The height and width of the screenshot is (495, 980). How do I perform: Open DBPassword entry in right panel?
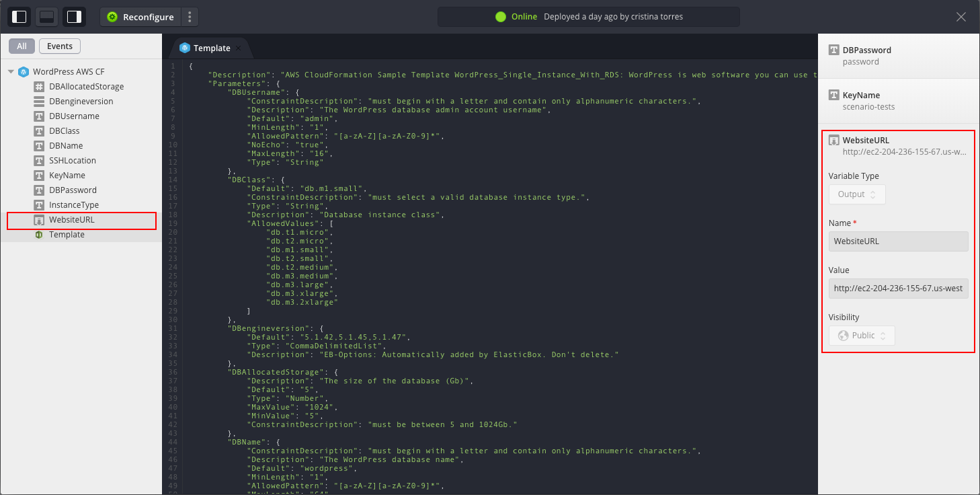pyautogui.click(x=899, y=56)
